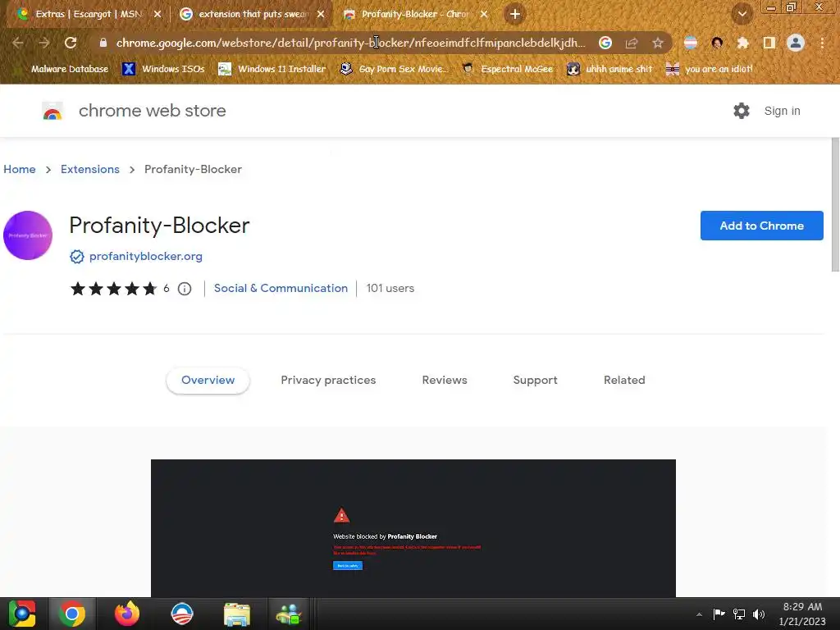This screenshot has width=840, height=630.
Task: Open the extension screenshot preview image
Action: 413,528
